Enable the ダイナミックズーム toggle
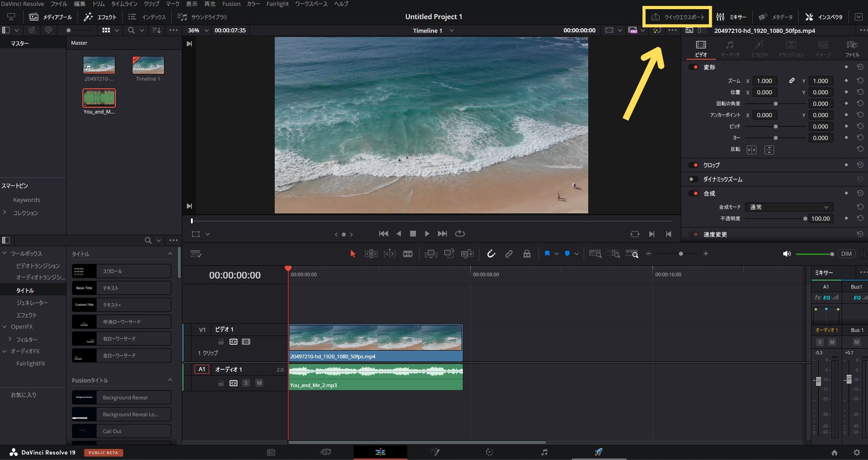868x460 pixels. [x=694, y=179]
